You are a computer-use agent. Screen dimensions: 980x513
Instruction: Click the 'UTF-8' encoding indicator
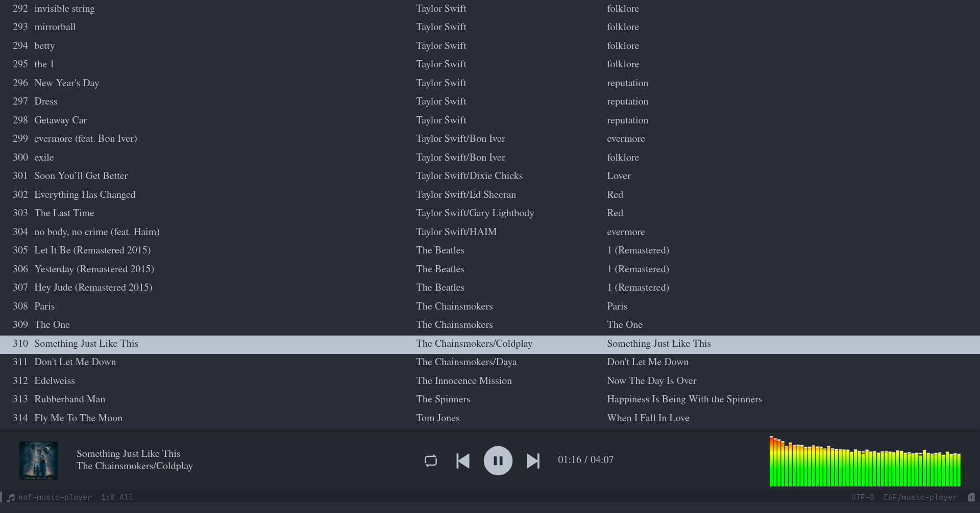click(862, 497)
